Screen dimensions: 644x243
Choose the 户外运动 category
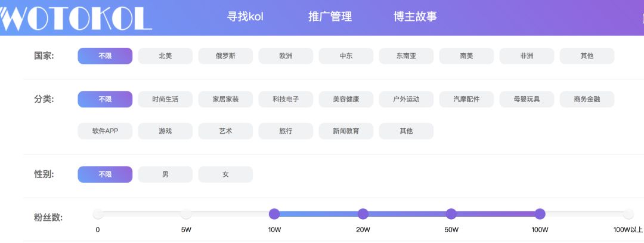pos(406,99)
